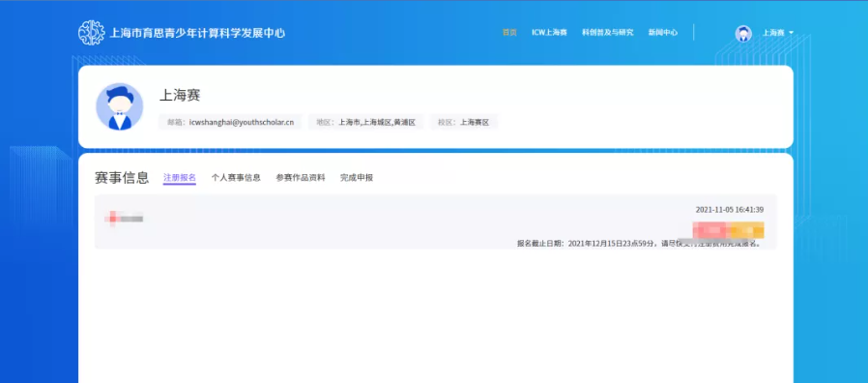Select the 注册报名 tab
The height and width of the screenshot is (383, 868).
[180, 178]
